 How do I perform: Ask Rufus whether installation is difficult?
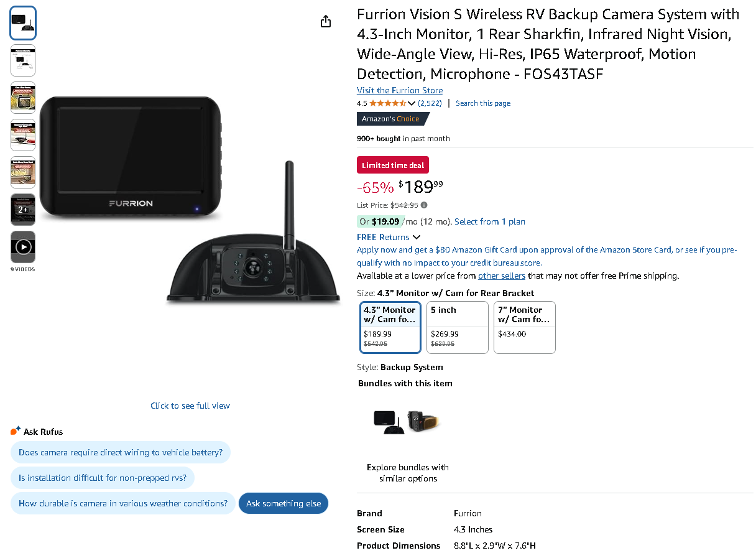tap(103, 478)
